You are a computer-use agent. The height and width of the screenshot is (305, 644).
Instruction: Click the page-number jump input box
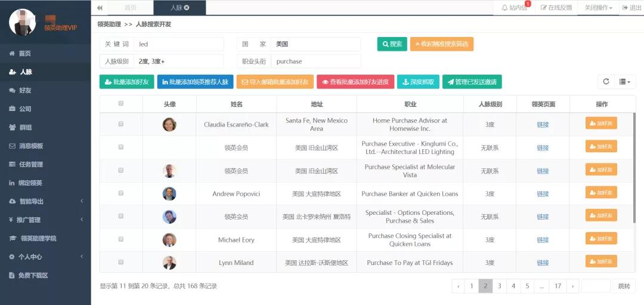596,286
